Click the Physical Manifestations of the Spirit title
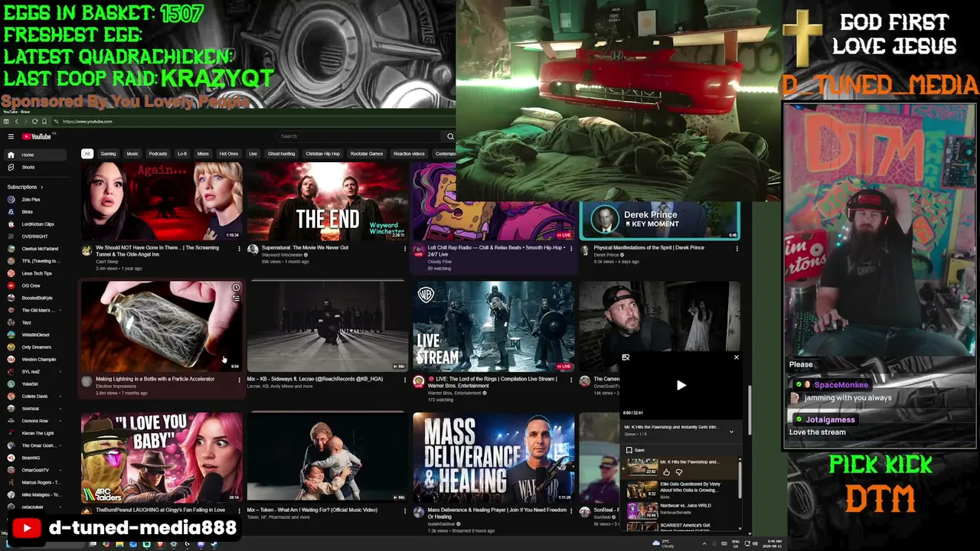Screen dimensions: 980x551 tap(649, 248)
